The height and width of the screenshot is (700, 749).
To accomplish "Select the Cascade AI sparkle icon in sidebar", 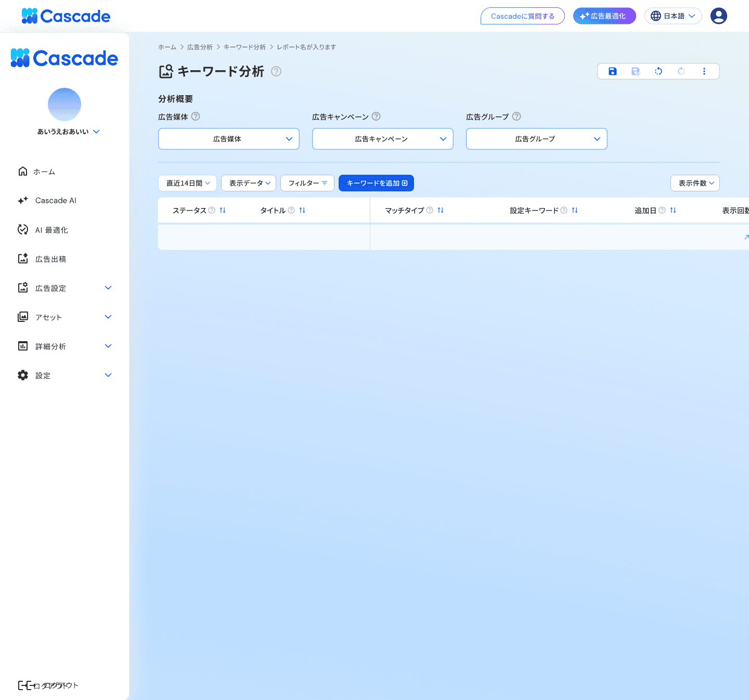I will click(23, 200).
